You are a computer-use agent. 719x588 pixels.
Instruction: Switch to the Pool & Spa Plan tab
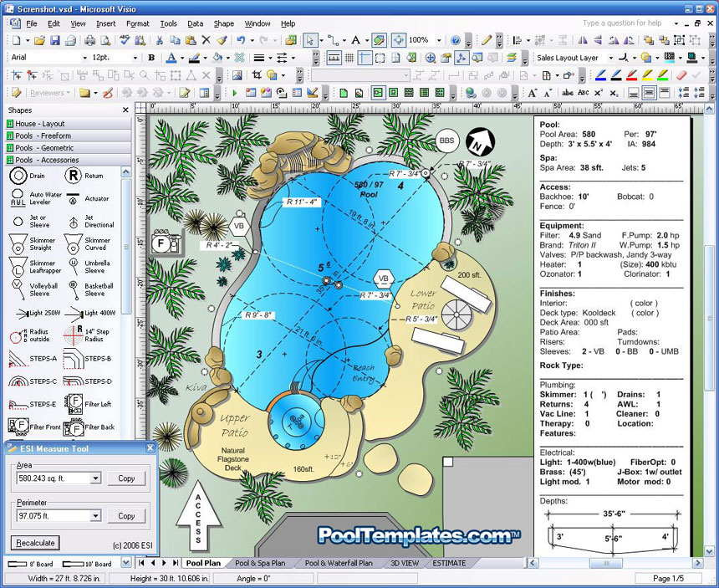pos(260,563)
